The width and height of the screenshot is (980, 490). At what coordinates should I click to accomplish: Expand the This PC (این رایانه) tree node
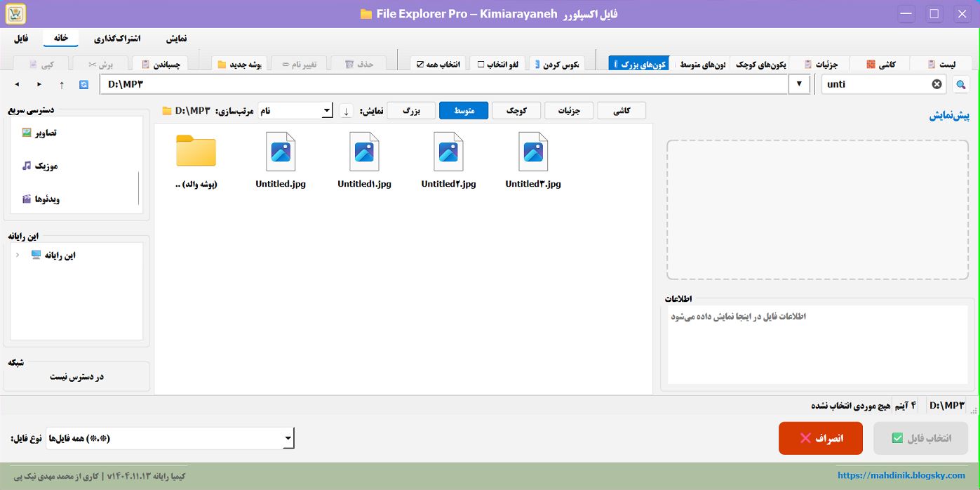(x=18, y=256)
